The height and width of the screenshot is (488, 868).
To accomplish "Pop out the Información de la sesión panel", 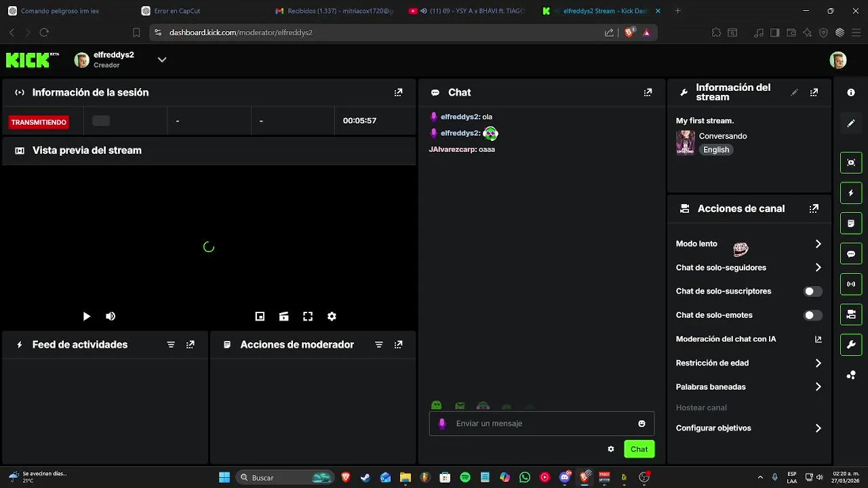I will pyautogui.click(x=398, y=92).
